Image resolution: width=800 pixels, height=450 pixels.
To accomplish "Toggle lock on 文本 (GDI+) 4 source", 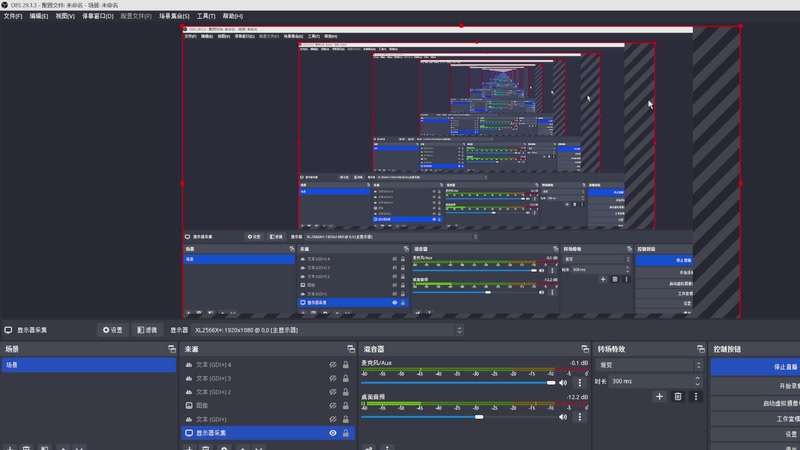I will point(346,365).
